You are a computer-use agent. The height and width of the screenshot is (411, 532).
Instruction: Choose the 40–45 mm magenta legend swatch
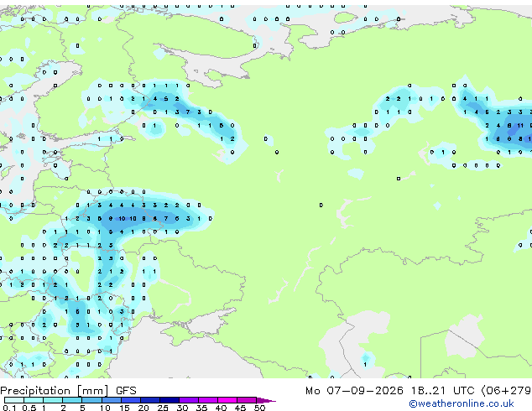[x=227, y=400]
